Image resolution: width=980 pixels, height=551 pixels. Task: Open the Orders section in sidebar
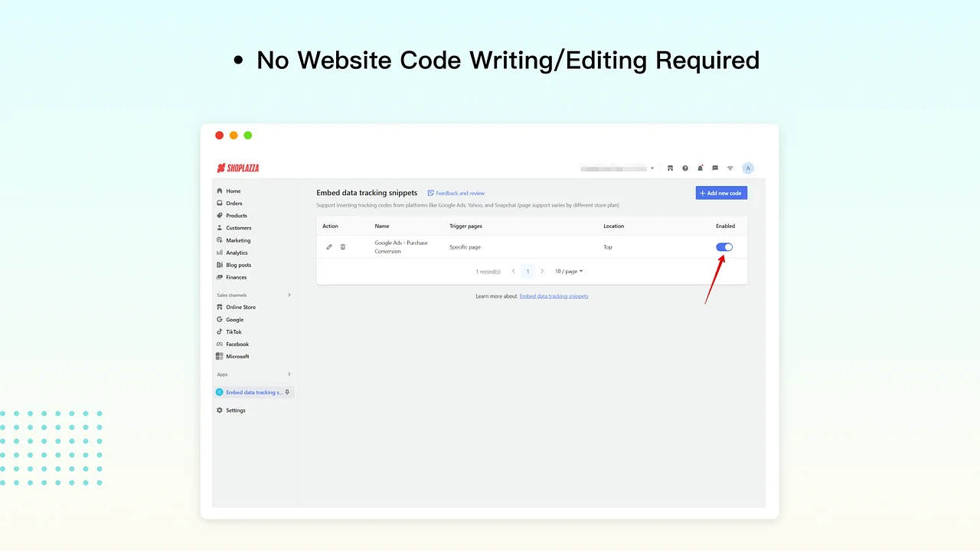pyautogui.click(x=234, y=203)
